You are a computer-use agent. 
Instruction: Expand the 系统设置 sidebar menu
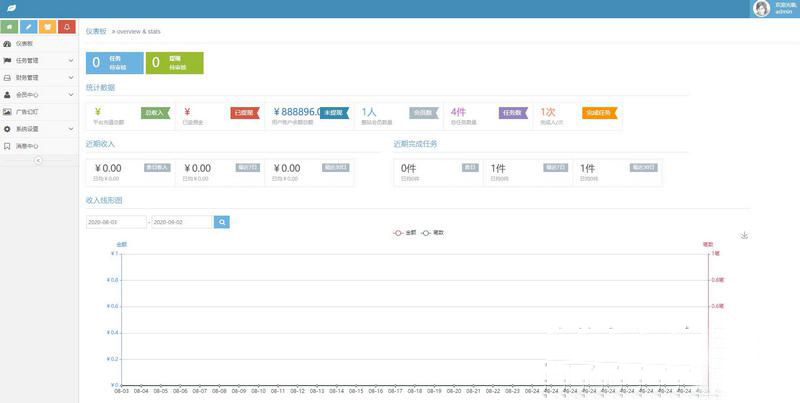pos(38,129)
